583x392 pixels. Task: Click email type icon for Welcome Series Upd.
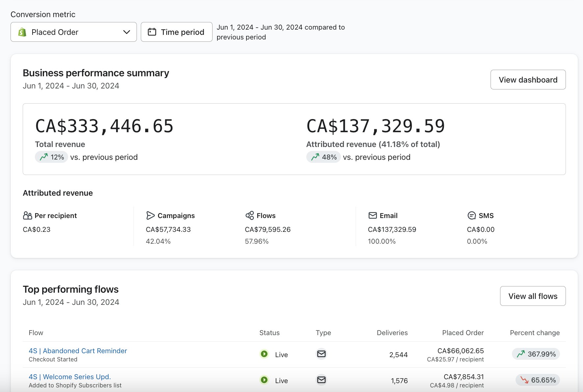click(x=321, y=380)
